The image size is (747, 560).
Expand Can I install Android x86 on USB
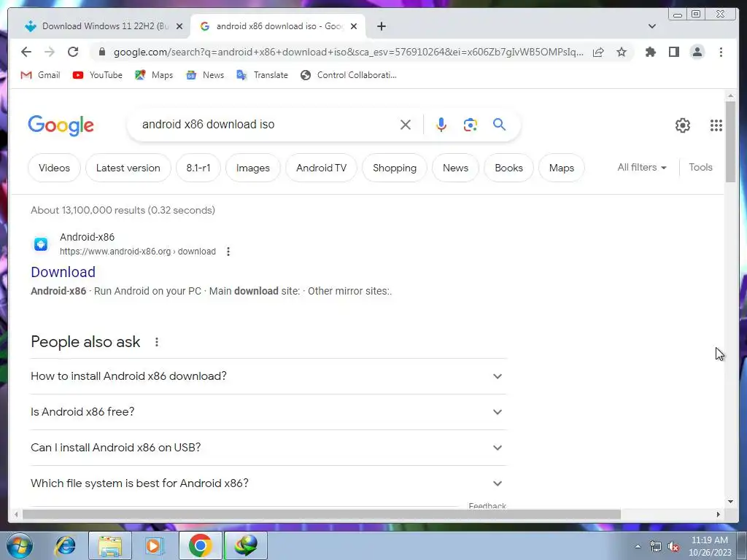(x=268, y=448)
